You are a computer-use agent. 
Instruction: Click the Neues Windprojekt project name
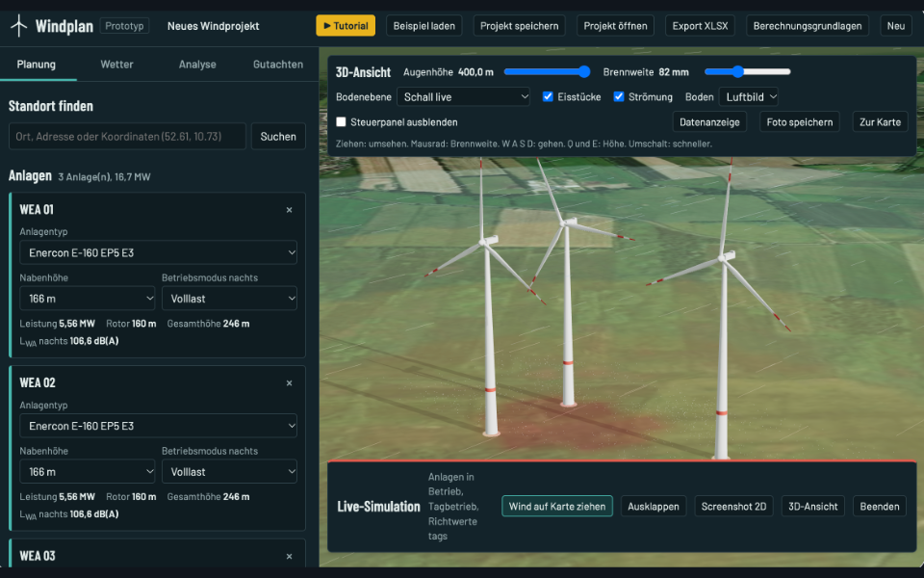tap(213, 26)
